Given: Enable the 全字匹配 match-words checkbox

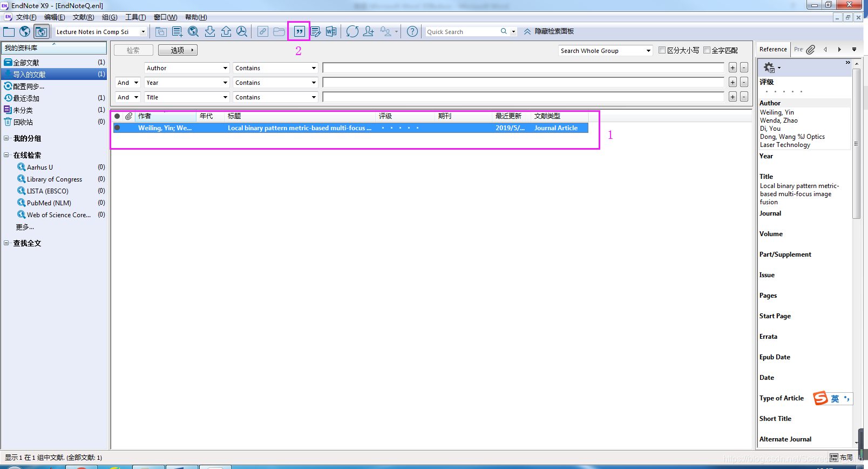Looking at the screenshot, I should tap(707, 50).
